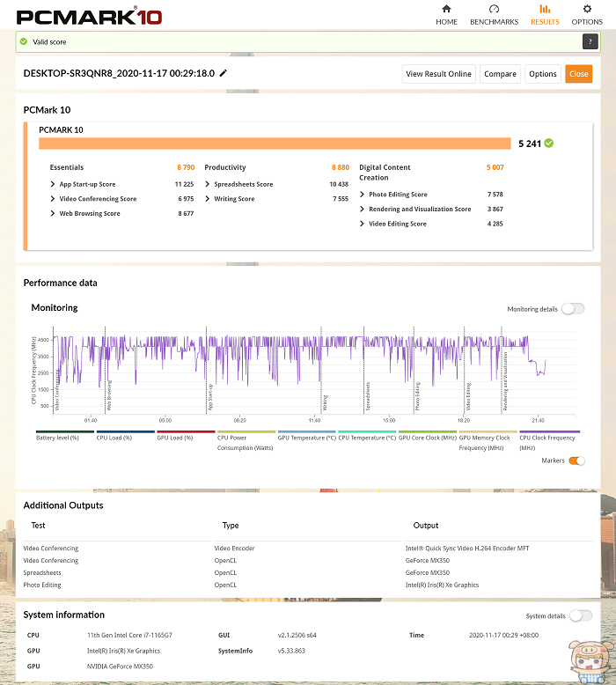The height and width of the screenshot is (685, 616).
Task: Open the Options gear icon
Action: pyautogui.click(x=587, y=10)
